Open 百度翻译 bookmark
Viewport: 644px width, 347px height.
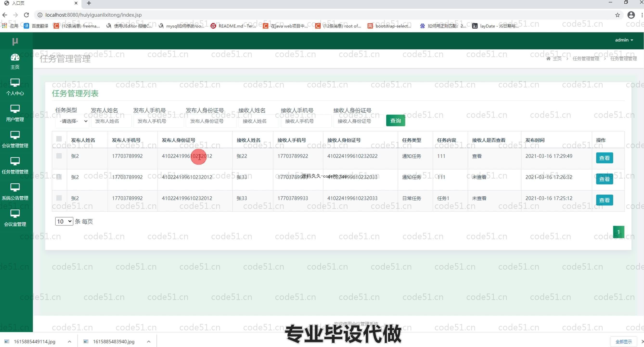[36, 26]
